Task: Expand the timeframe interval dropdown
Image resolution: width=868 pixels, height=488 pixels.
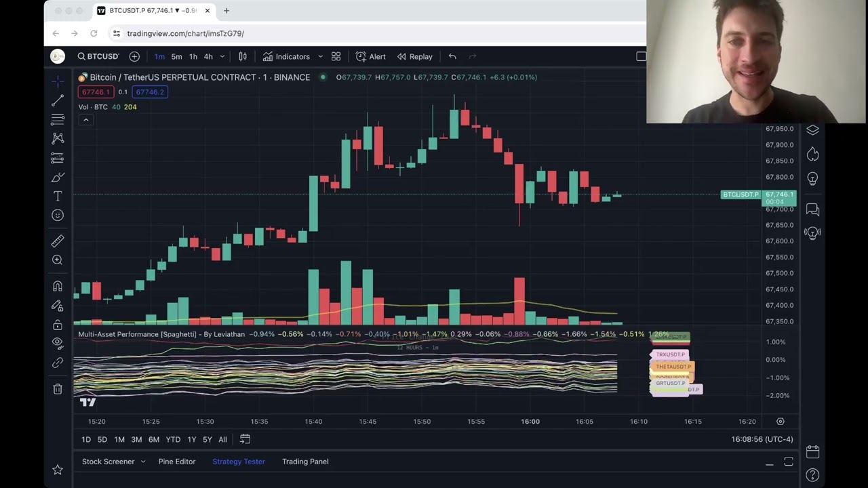Action: 222,56
